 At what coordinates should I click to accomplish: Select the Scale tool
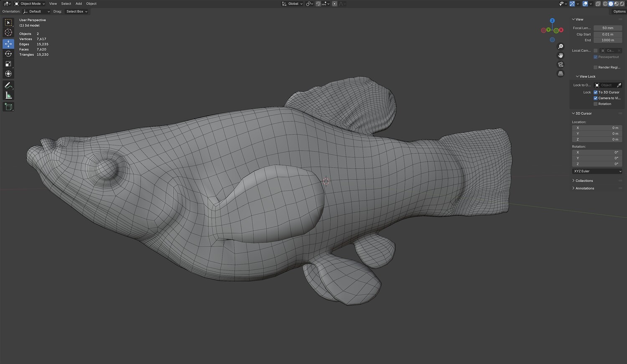click(x=8, y=64)
